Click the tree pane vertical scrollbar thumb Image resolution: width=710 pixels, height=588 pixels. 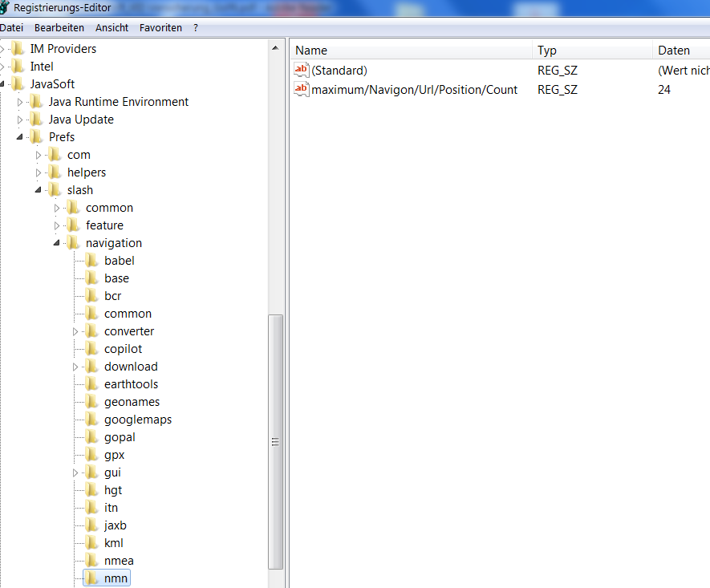[275, 441]
